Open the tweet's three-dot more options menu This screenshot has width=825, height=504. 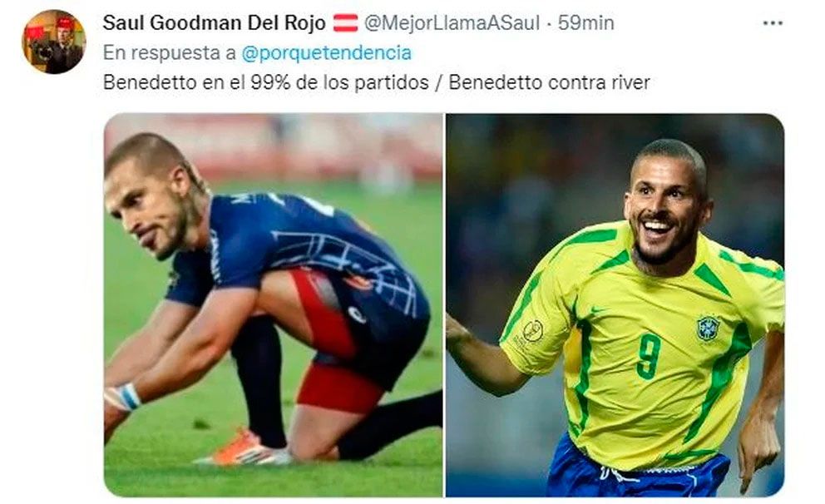point(773,23)
